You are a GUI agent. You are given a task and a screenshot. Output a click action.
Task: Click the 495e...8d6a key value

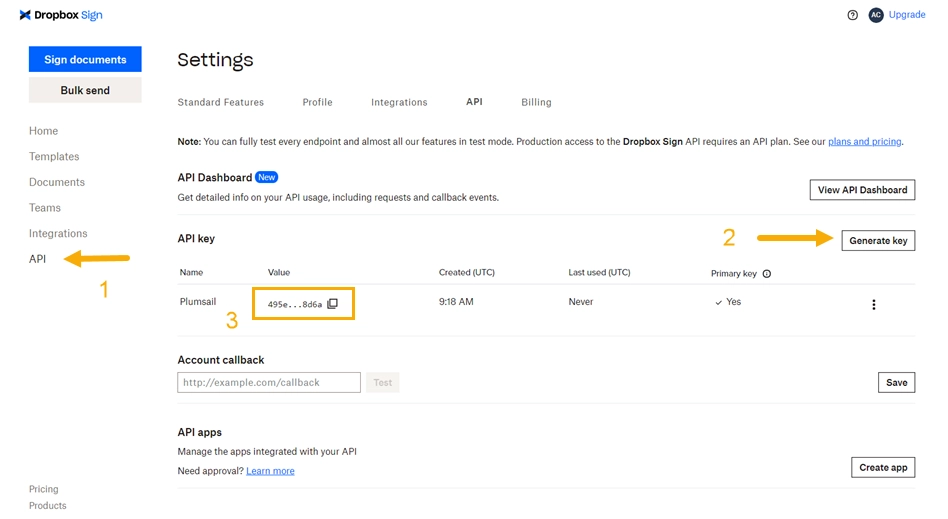294,304
